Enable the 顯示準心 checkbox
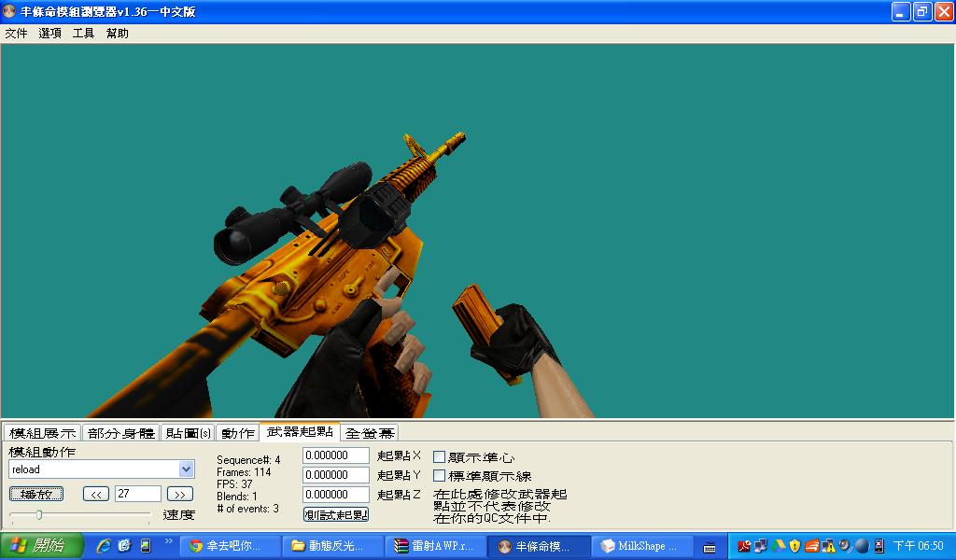This screenshot has height=560, width=956. click(439, 457)
